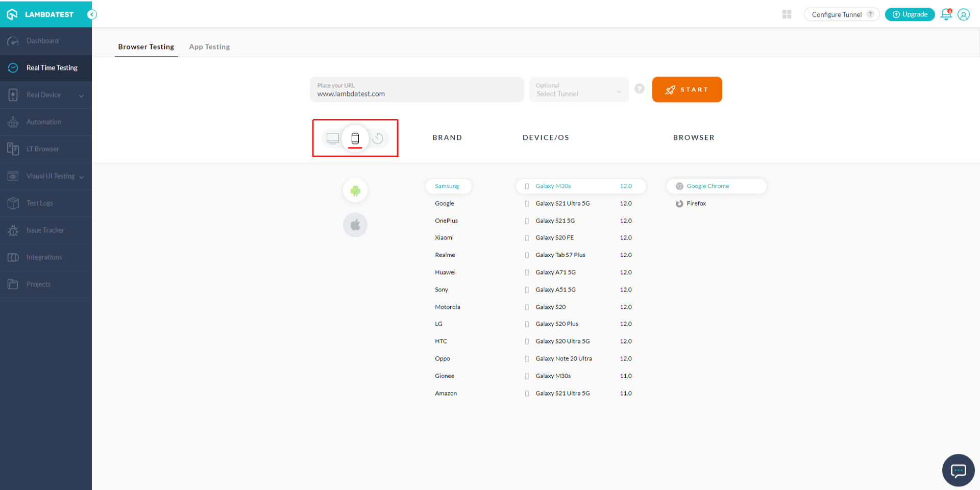
Task: Open the chat support widget
Action: click(x=958, y=470)
